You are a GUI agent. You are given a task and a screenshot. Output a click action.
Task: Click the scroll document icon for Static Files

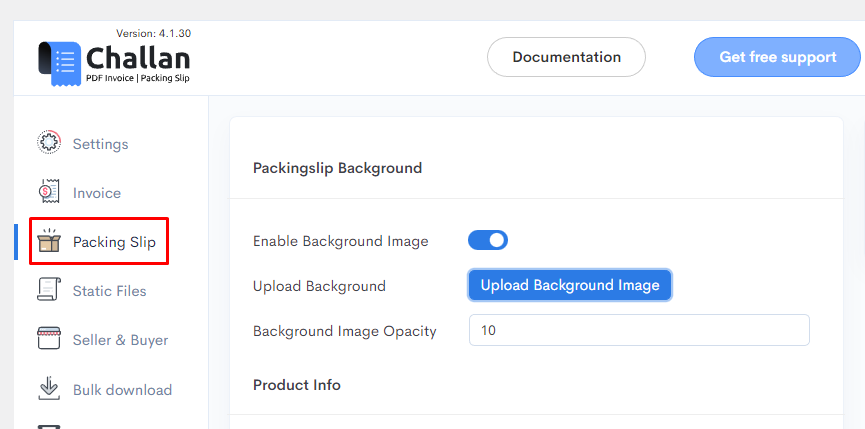[49, 290]
